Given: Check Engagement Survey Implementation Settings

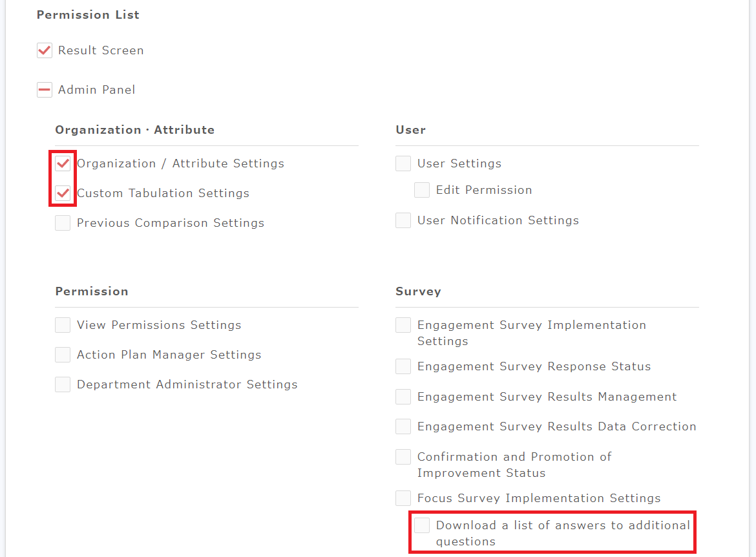Looking at the screenshot, I should click(x=403, y=325).
